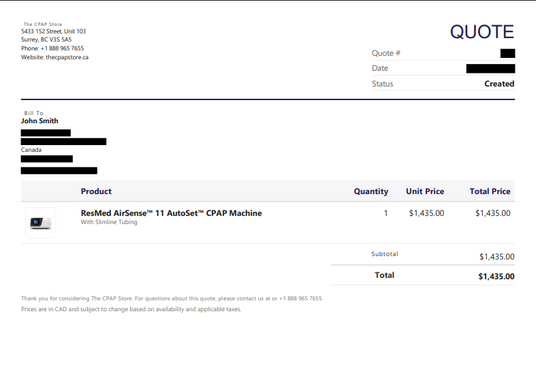Select the Created status value

[499, 84]
